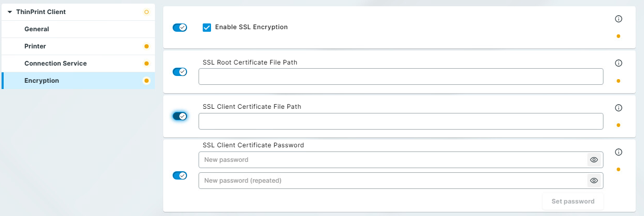This screenshot has width=644, height=216.
Task: Click orange indicator next to Printer
Action: pyautogui.click(x=147, y=46)
